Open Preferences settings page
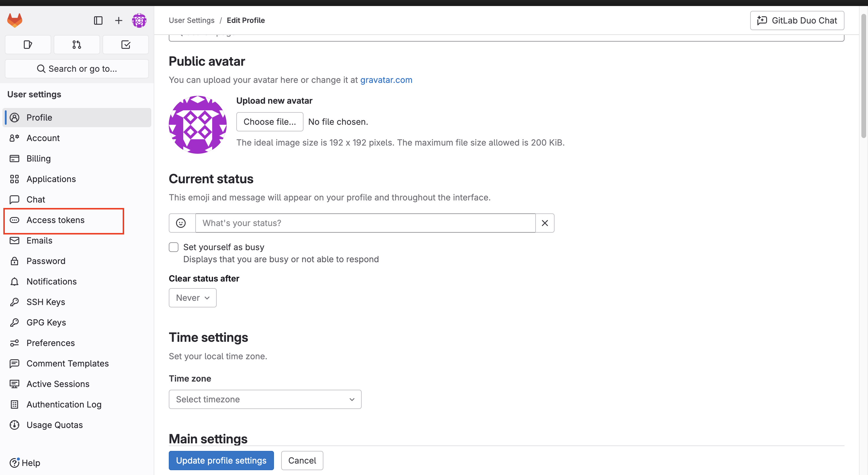The image size is (868, 475). [x=51, y=343]
